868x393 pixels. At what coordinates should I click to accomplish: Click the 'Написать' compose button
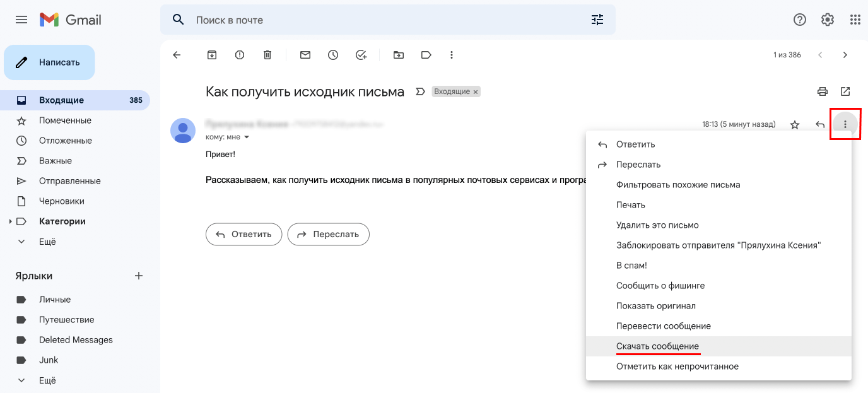point(49,62)
